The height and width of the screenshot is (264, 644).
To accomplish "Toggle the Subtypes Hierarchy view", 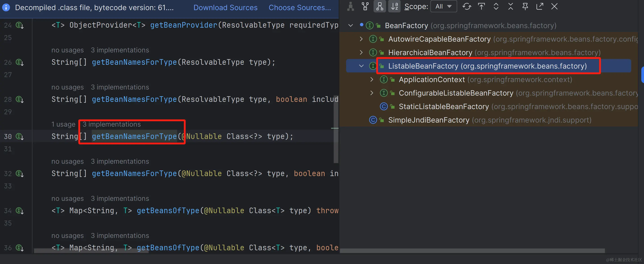I will click(x=380, y=6).
